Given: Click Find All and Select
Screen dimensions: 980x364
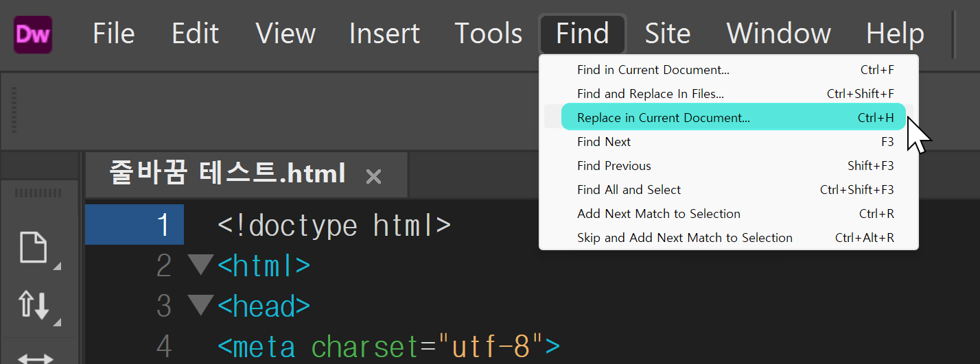Looking at the screenshot, I should click(629, 190).
